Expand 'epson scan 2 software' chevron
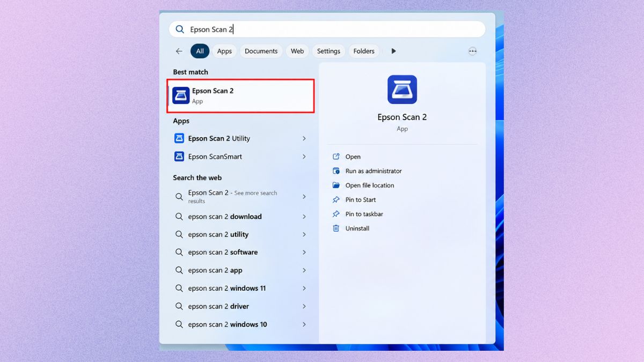Screen dimensions: 644x362 pyautogui.click(x=304, y=252)
